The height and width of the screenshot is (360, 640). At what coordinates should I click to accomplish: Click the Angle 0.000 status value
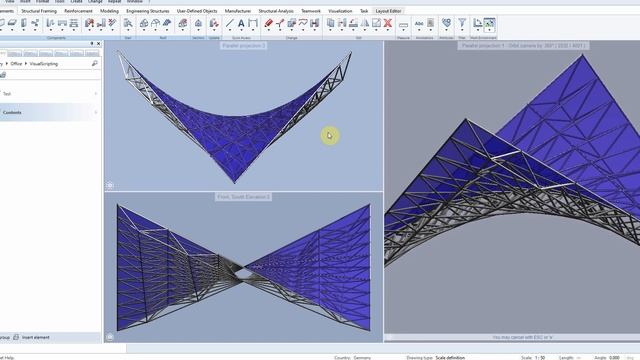(x=607, y=358)
